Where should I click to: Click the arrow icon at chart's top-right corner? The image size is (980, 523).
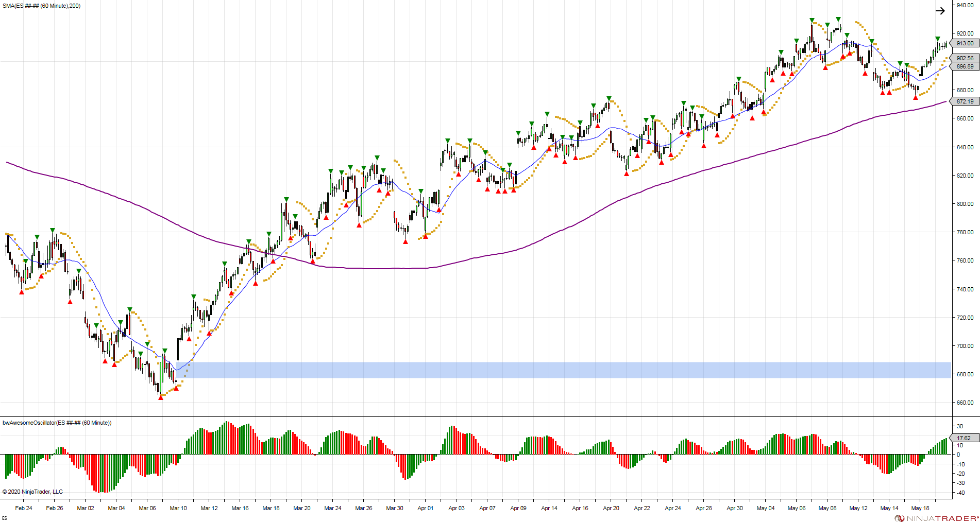pyautogui.click(x=940, y=11)
